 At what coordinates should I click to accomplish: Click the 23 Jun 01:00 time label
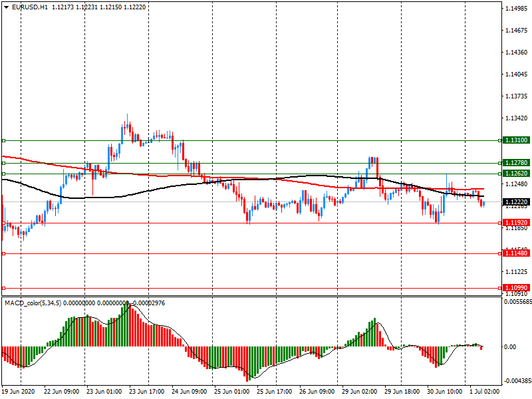point(104,392)
